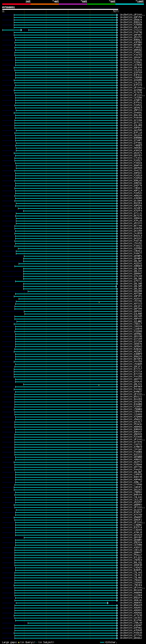Image resolution: width=146 pixels, height=644 pixels.
Task: Select the UniRef100_A9RDK9 label
Action: click(131, 266)
